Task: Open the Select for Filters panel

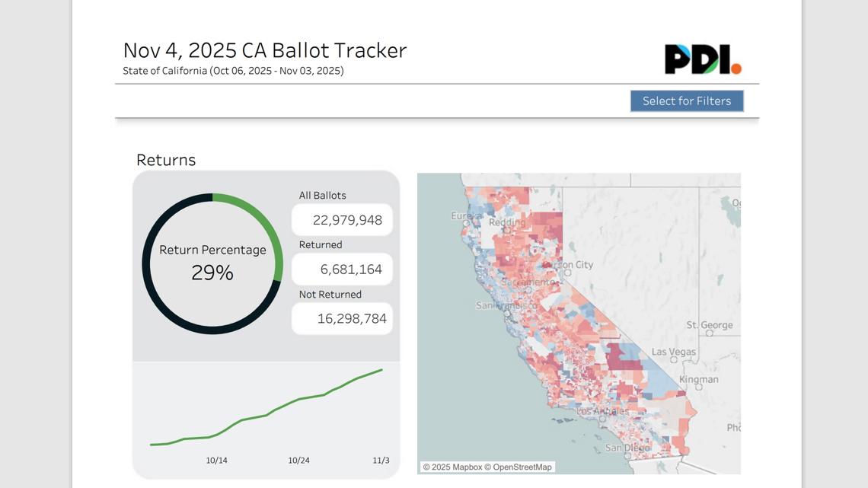Action: pyautogui.click(x=686, y=100)
